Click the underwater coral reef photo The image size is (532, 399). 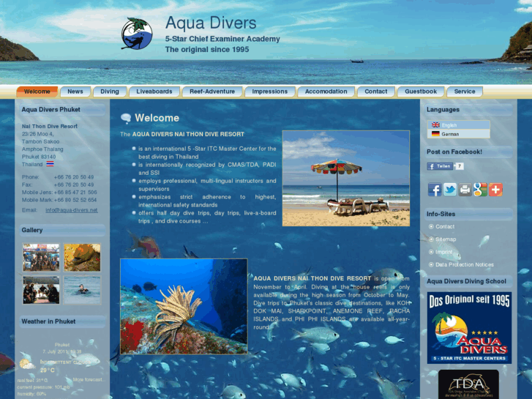pyautogui.click(x=184, y=306)
